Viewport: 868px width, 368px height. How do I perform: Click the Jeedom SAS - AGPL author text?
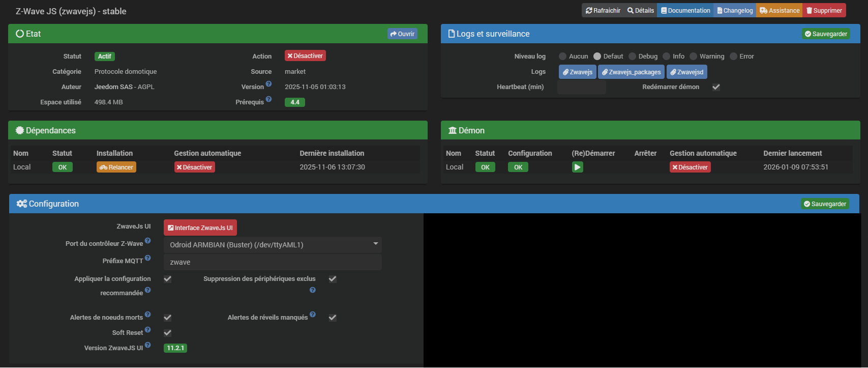(125, 87)
